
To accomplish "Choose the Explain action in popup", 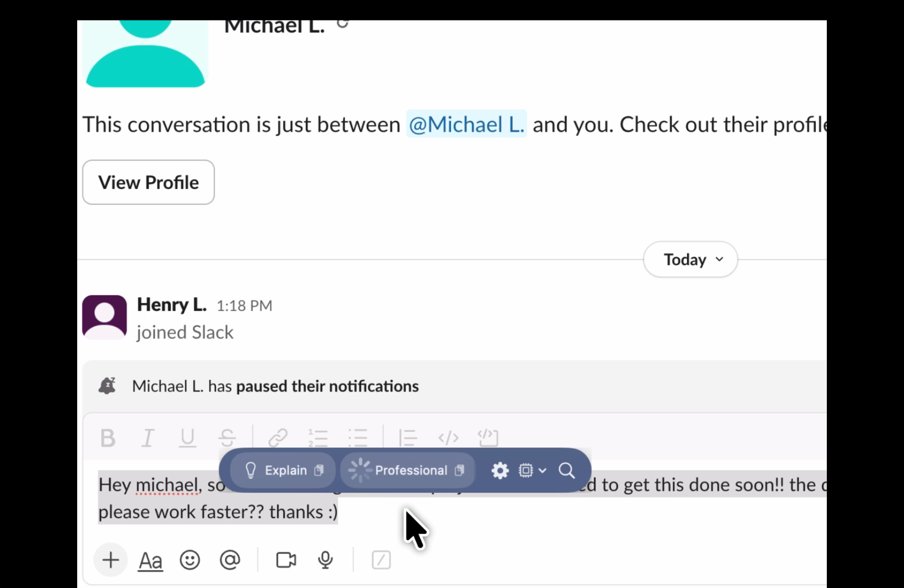I will [x=283, y=470].
